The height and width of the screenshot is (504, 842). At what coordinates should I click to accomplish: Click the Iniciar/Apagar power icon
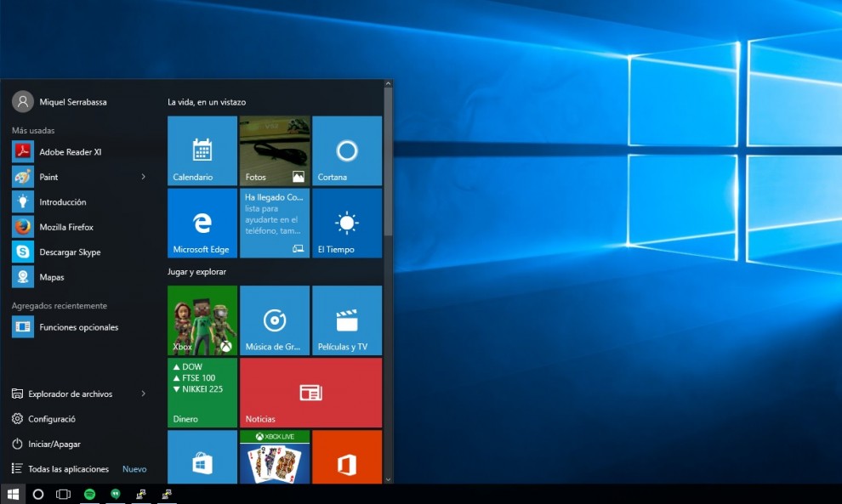pos(17,444)
